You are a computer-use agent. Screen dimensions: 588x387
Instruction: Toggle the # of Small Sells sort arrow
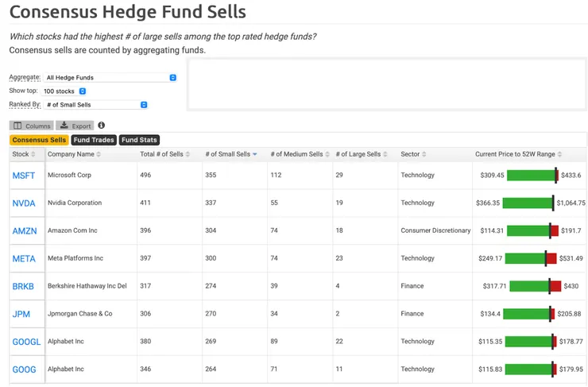click(x=254, y=154)
